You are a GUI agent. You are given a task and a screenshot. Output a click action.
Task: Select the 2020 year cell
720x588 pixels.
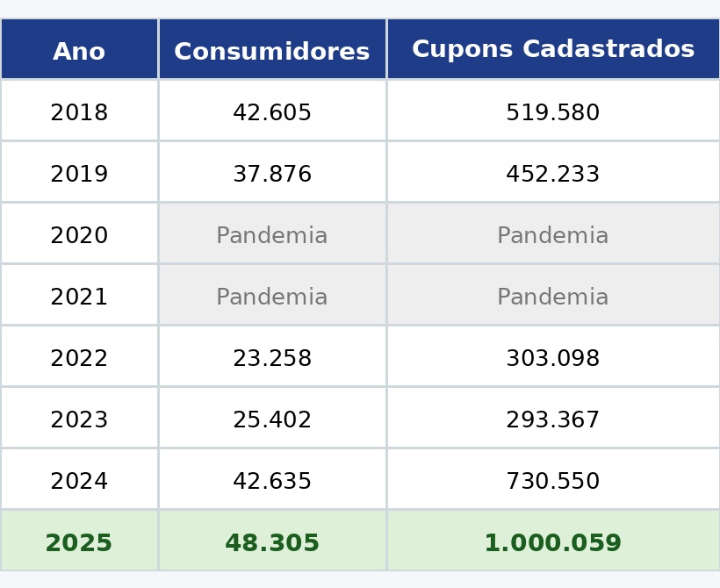click(x=79, y=235)
